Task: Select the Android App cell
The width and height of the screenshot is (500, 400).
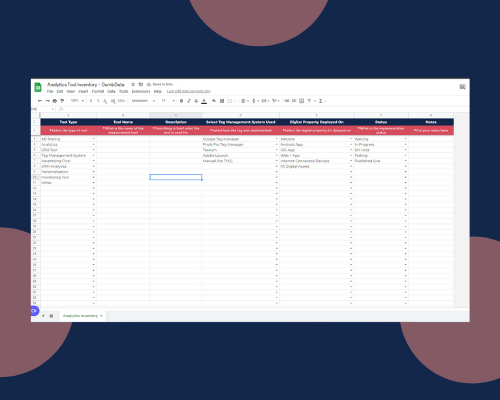Action: point(316,145)
